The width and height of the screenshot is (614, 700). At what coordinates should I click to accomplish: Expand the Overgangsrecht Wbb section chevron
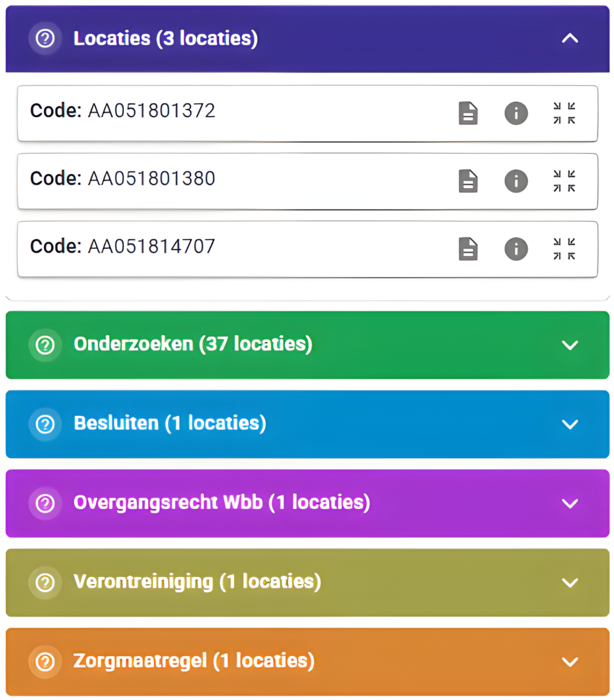click(570, 503)
